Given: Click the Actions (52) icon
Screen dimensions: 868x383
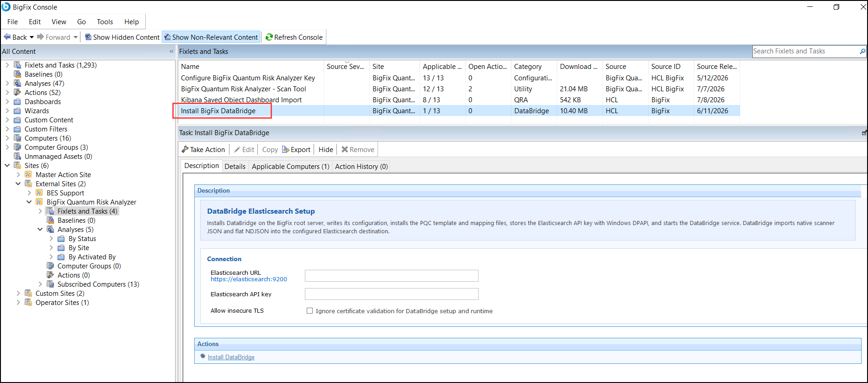Looking at the screenshot, I should click(17, 93).
